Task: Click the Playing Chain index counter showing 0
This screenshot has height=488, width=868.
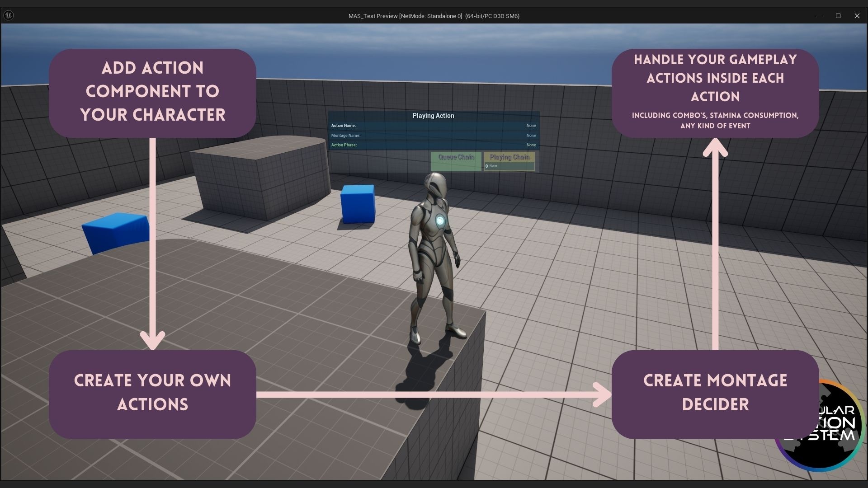Action: click(487, 166)
